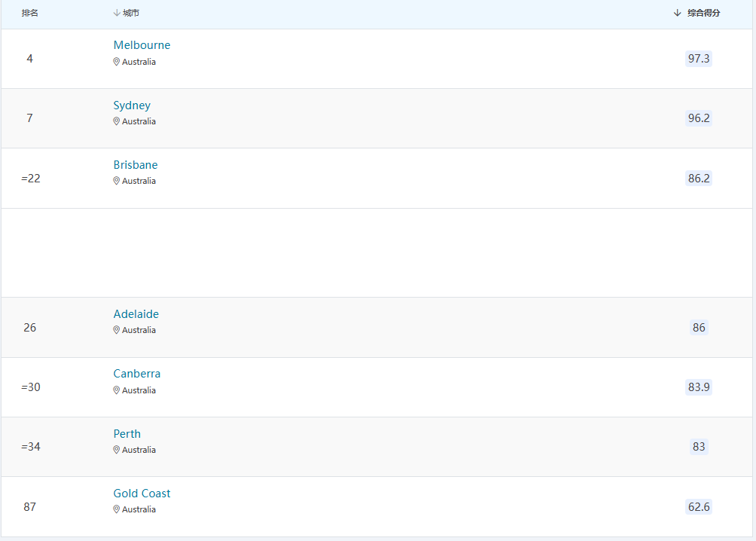Viewport: 756px width, 541px height.
Task: Open the Canberra city link
Action: pos(137,374)
